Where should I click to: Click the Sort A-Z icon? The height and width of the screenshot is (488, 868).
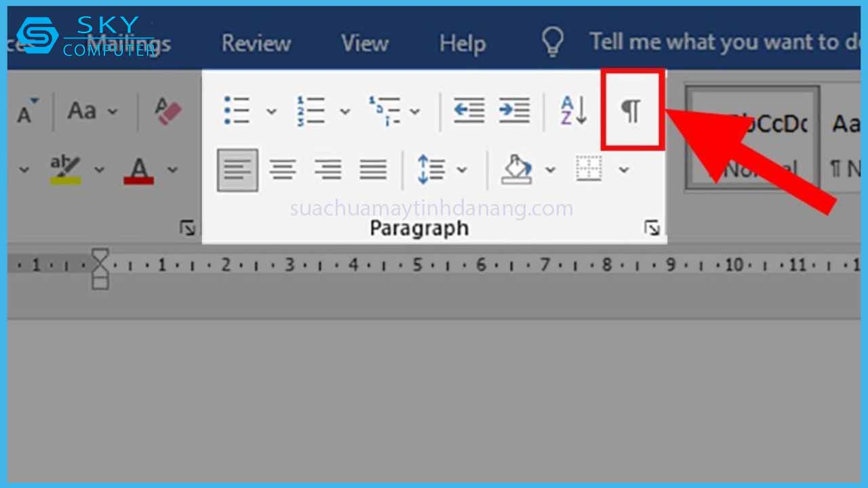point(574,110)
